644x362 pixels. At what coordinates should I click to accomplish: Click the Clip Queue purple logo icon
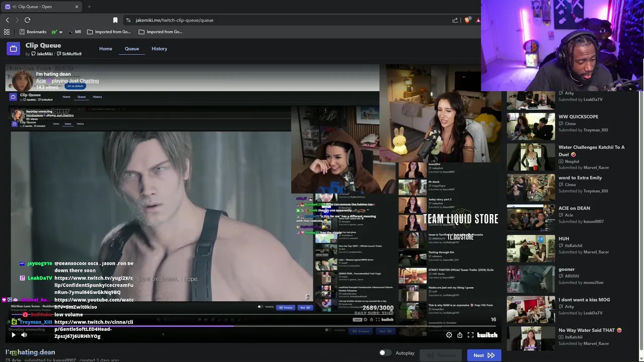click(14, 49)
